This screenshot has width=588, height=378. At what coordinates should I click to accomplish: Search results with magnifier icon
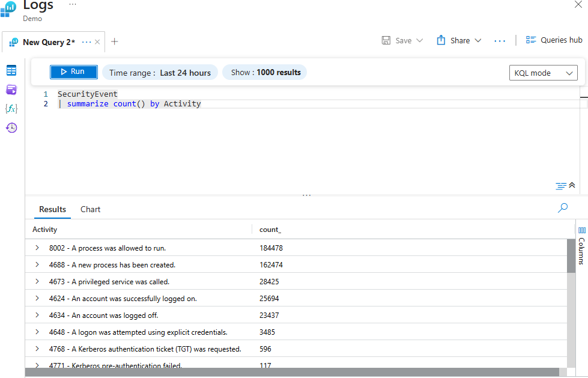[x=563, y=208]
